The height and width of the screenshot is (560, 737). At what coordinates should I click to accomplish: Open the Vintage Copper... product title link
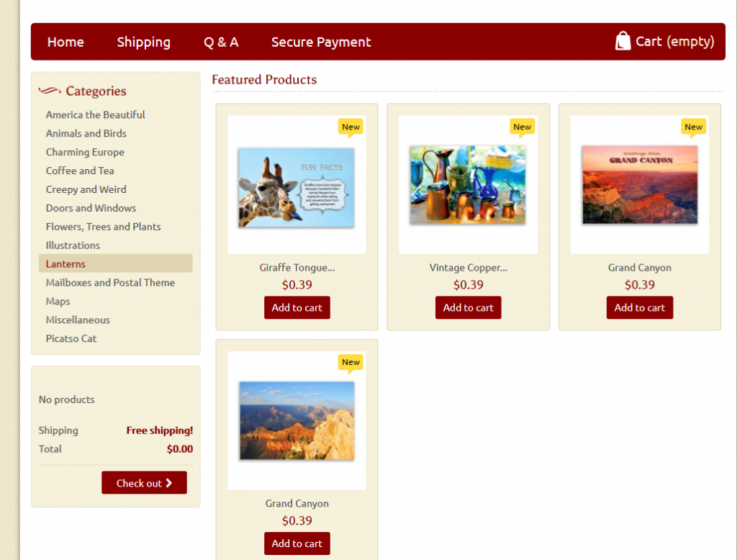point(468,268)
